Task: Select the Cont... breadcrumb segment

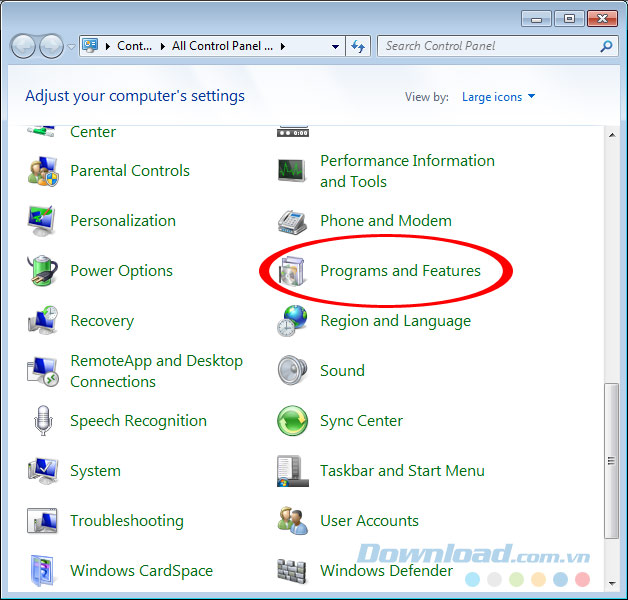Action: pyautogui.click(x=135, y=46)
